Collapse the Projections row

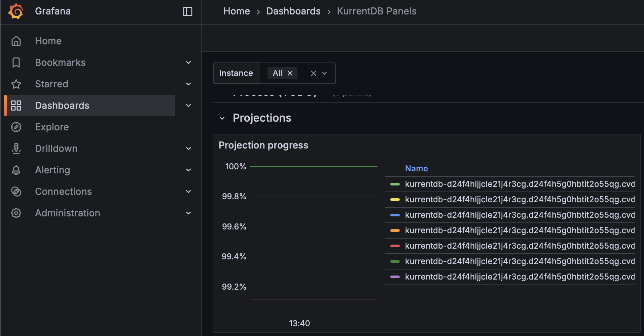222,118
